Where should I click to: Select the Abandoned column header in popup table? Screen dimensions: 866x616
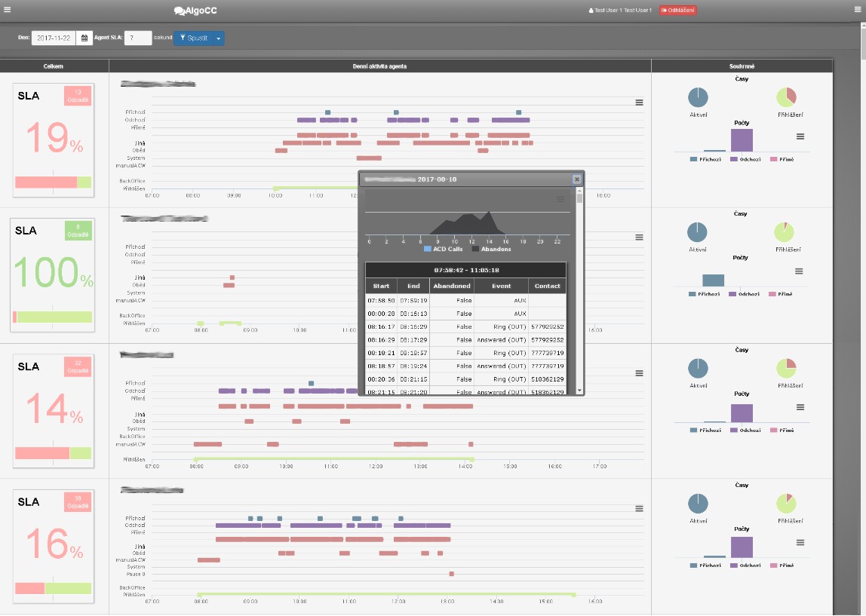coord(452,286)
